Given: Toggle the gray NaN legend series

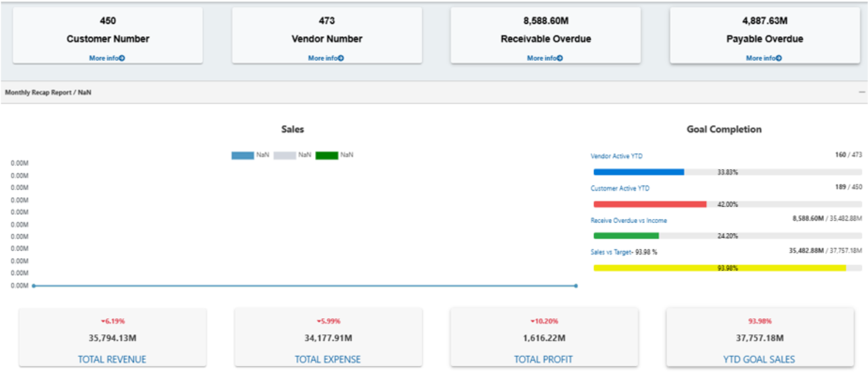Looking at the screenshot, I should [x=284, y=155].
